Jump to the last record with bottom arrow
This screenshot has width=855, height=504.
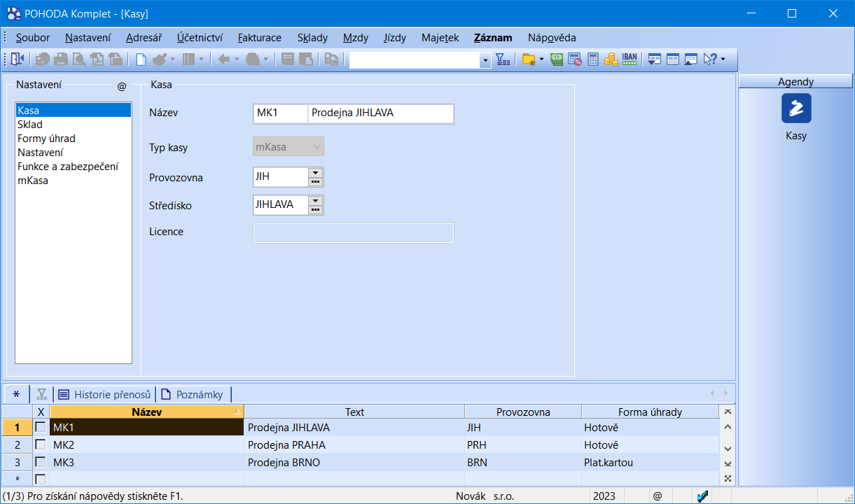pos(728,463)
